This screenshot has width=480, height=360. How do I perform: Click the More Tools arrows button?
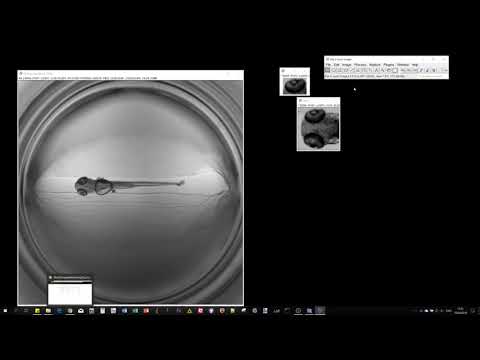point(445,70)
